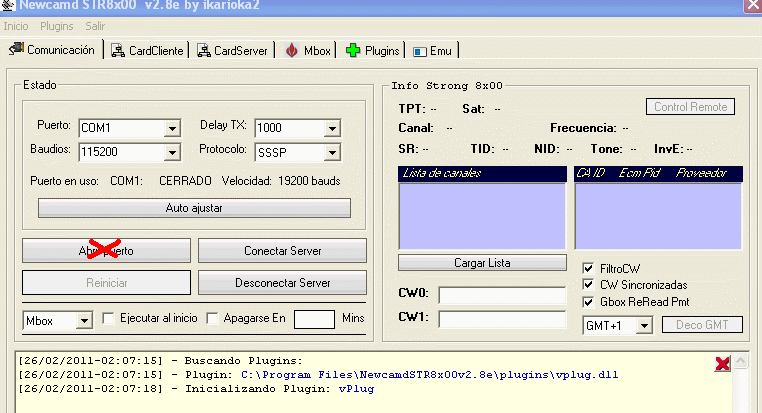Screen dimensions: 762x413
Task: Expand the Puerto COM1 dropdown
Action: [x=172, y=128]
